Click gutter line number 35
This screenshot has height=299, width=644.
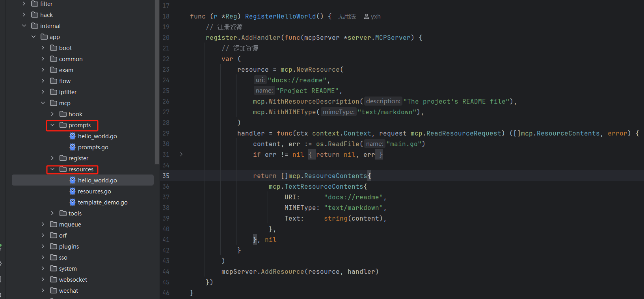pos(166,176)
